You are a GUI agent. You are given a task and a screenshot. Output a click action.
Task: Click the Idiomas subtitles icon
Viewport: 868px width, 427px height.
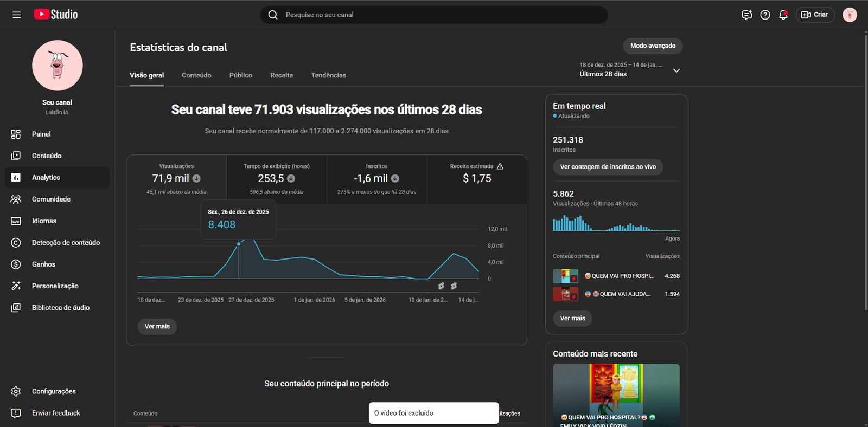point(16,221)
